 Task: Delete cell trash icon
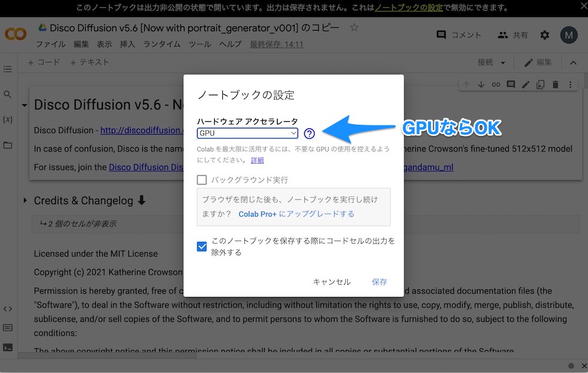click(556, 85)
